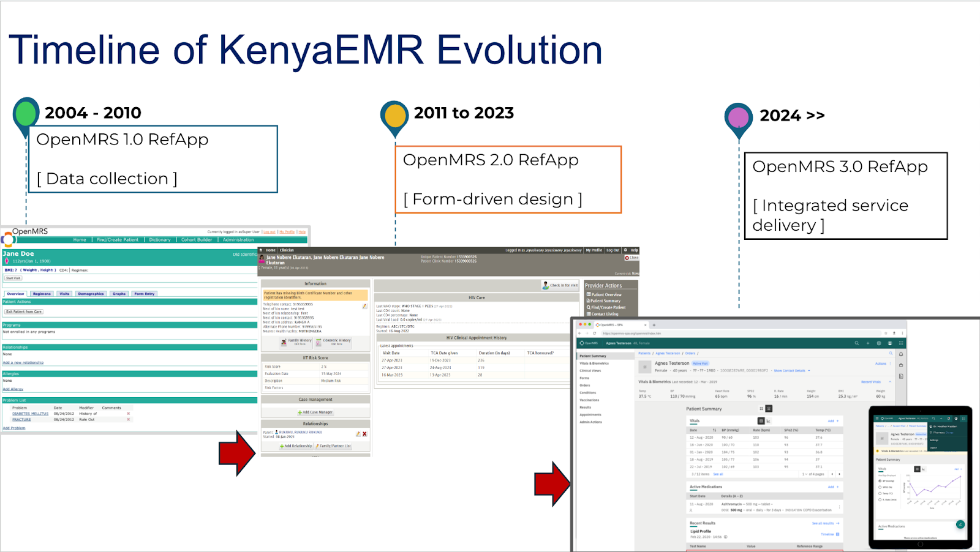980x552 pixels.
Task: Switch Vitals card to chart view icon
Action: point(768,421)
